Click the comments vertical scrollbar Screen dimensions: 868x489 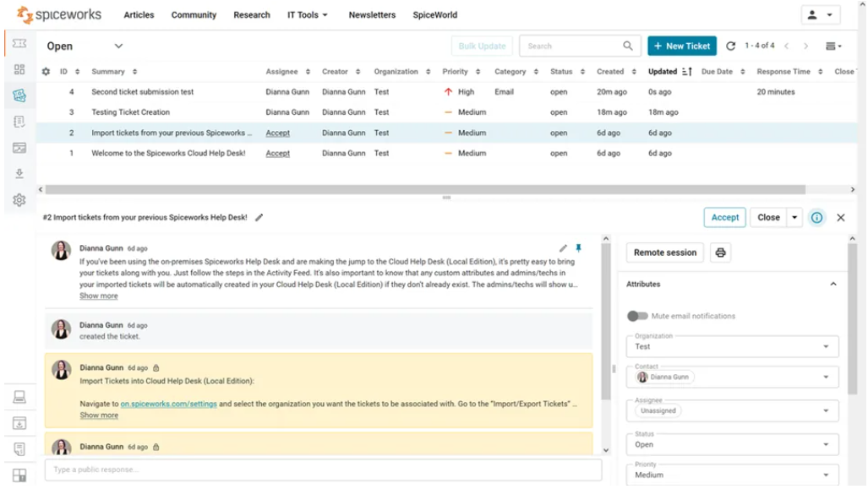[x=606, y=321]
